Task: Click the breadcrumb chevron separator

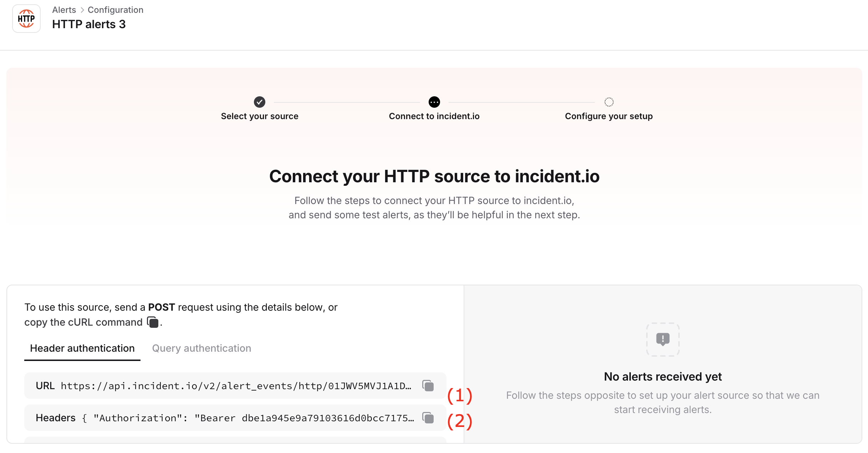Action: [x=82, y=10]
